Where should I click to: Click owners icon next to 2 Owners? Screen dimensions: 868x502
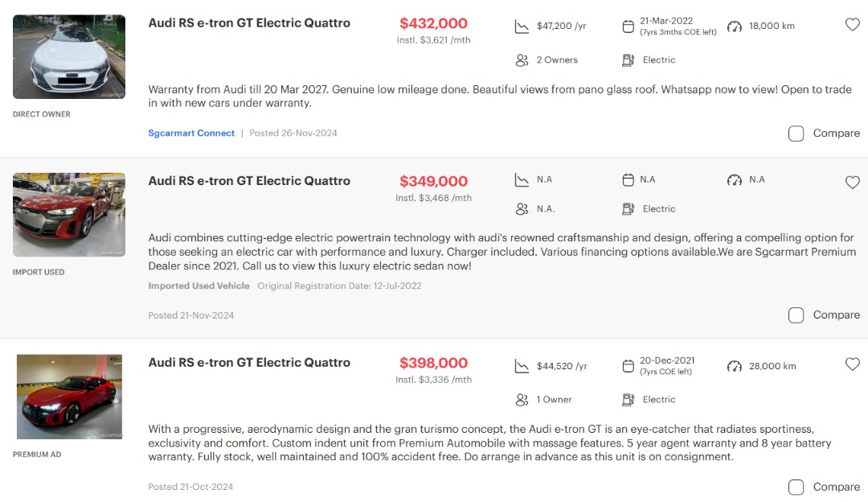522,60
